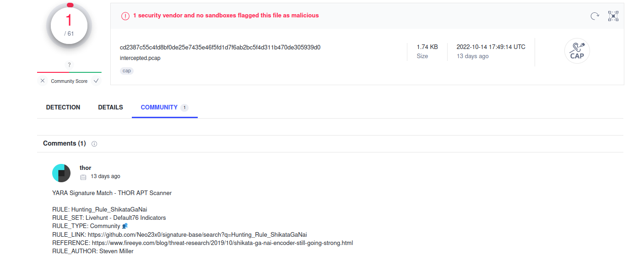The width and height of the screenshot is (644, 261).
Task: Vote file as harmless with check button
Action: tap(96, 81)
